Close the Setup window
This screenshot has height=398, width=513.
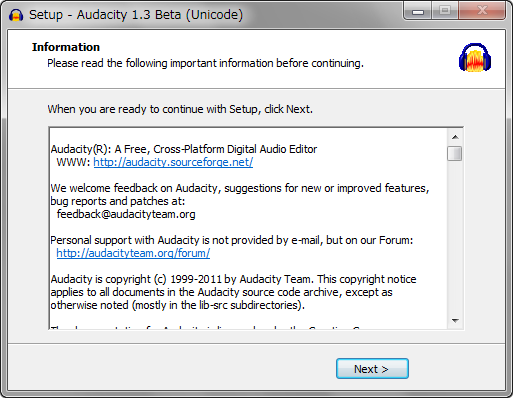coord(482,11)
